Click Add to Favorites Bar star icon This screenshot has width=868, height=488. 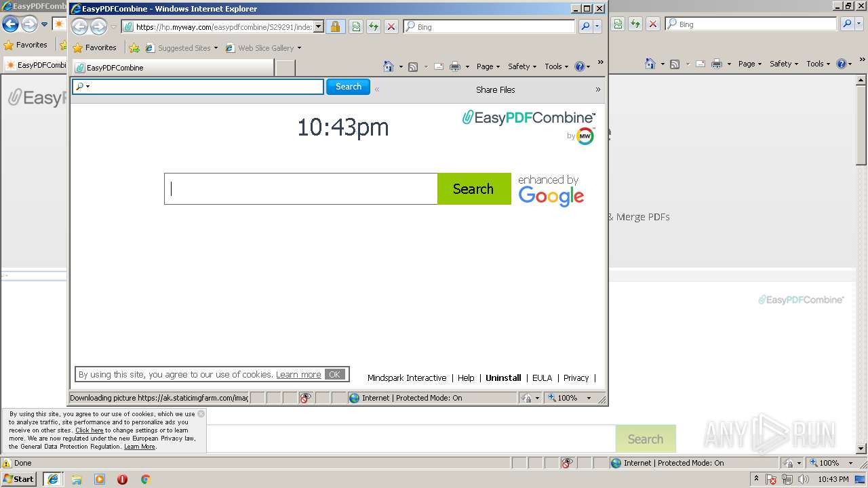click(134, 48)
